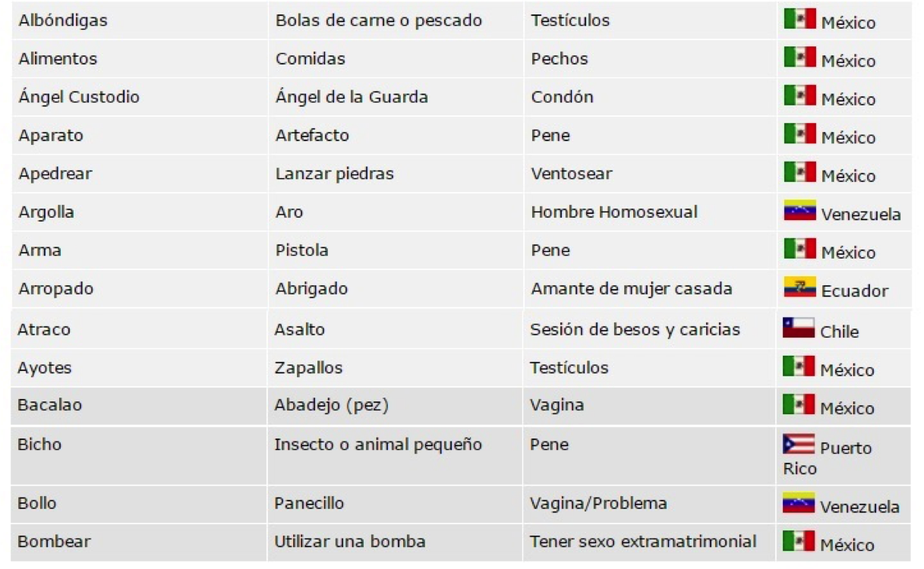
Task: Select the word Albóndigas
Action: (63, 20)
